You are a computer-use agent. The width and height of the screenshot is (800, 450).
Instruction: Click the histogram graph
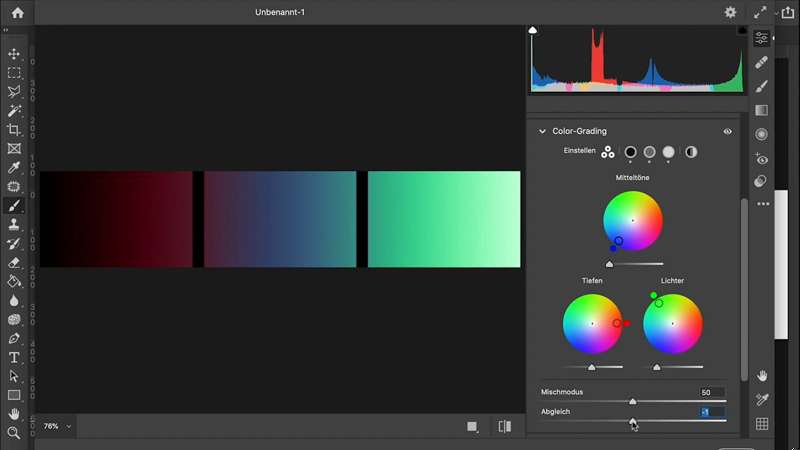[x=637, y=60]
